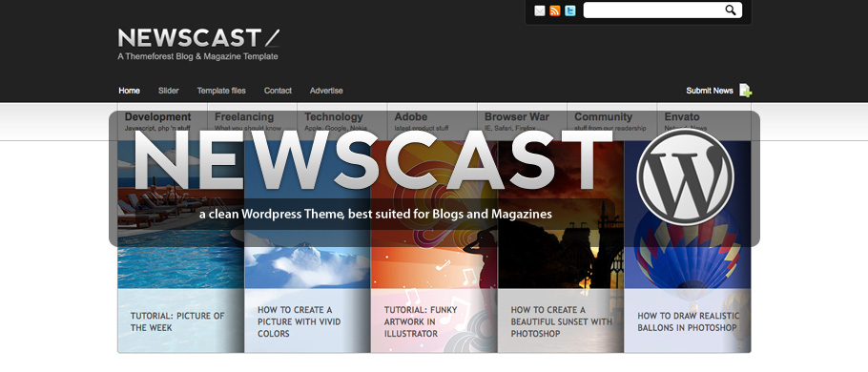868x372 pixels.
Task: Click the NEWSCAST site logo
Action: point(198,37)
